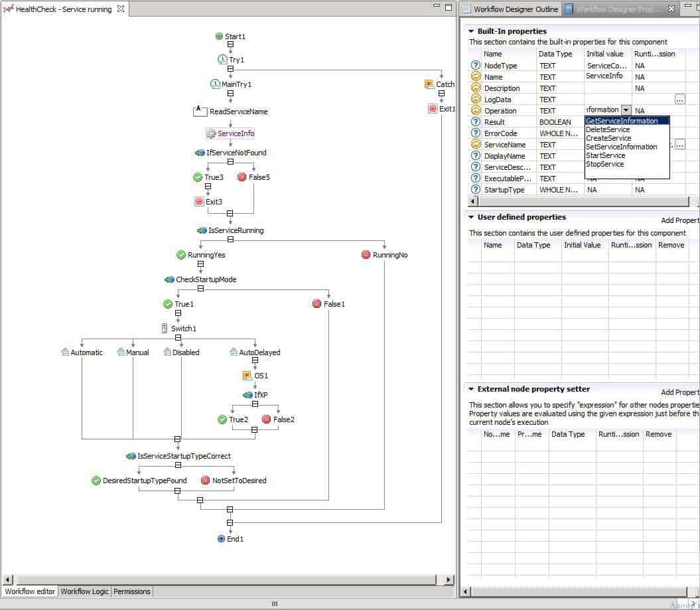Select the Disabled case icon
The image size is (700, 610).
tap(167, 352)
